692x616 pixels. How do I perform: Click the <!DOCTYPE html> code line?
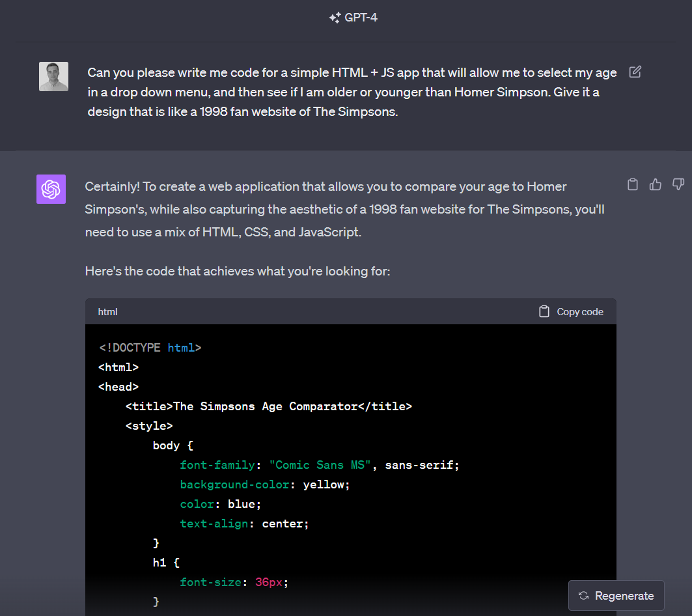coord(150,348)
